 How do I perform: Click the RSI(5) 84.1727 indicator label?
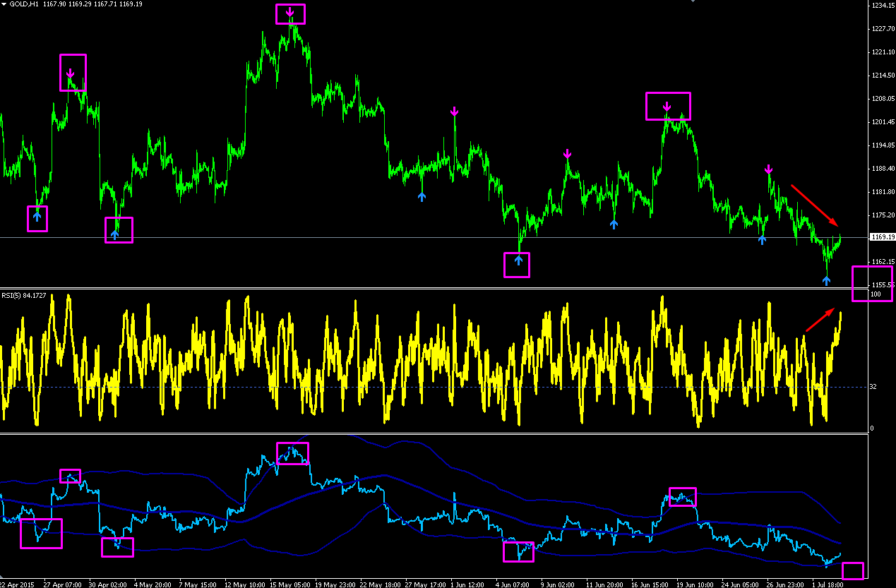[24, 295]
